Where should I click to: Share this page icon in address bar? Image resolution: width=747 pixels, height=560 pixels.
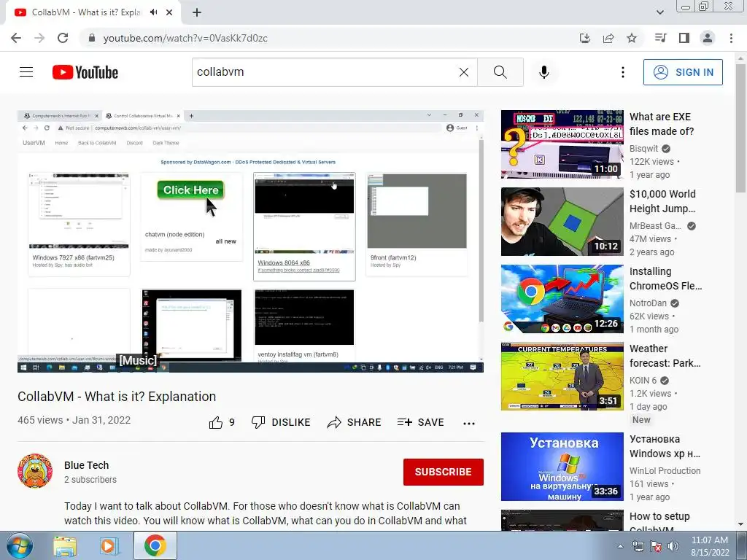[x=608, y=38]
